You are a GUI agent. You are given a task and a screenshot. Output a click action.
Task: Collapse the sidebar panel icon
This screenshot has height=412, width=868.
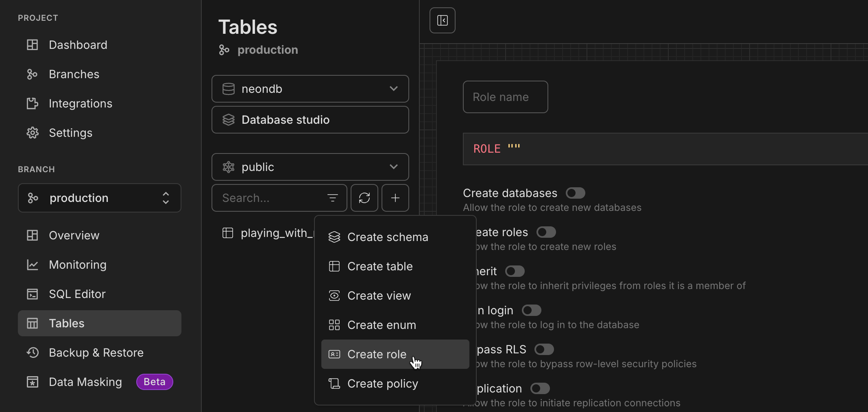click(x=442, y=20)
